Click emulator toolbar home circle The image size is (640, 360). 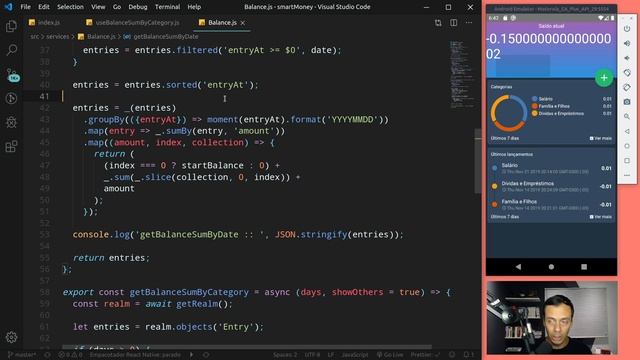[x=627, y=146]
